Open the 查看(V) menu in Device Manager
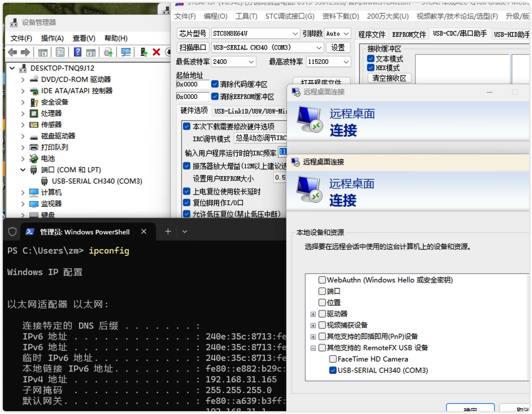 click(x=84, y=38)
